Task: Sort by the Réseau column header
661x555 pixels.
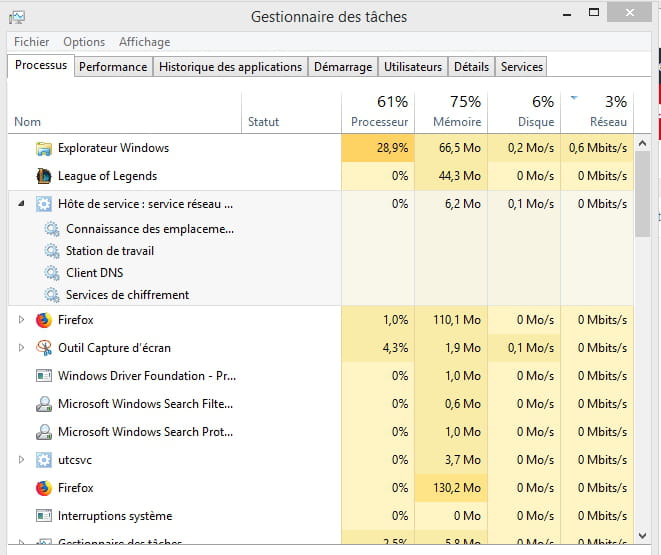Action: tap(597, 112)
